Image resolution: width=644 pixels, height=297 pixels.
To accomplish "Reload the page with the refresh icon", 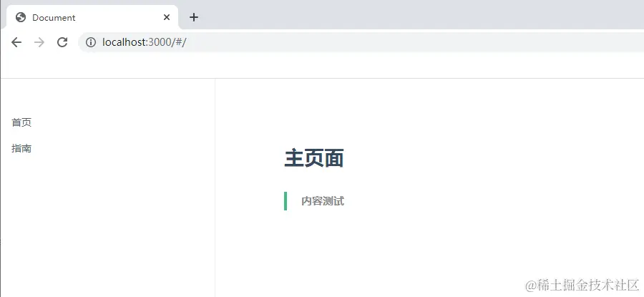I will (62, 42).
